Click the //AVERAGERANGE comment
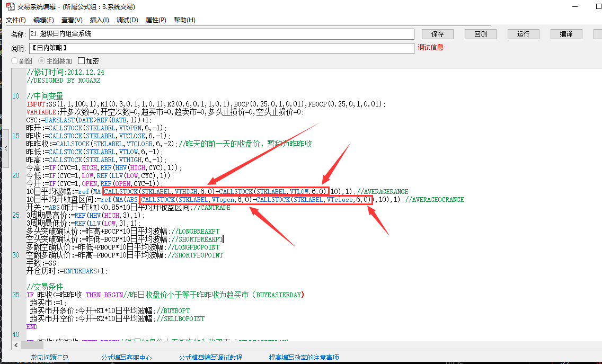Image resolution: width=602 pixels, height=364 pixels. pos(383,192)
